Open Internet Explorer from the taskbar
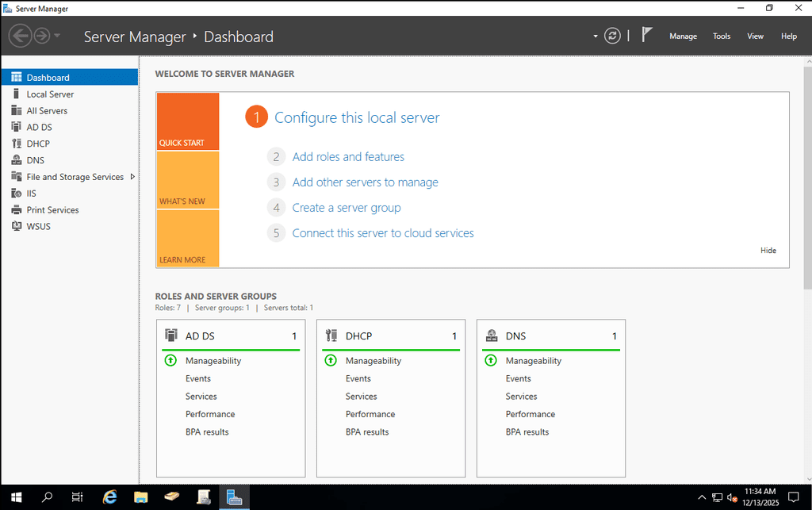 pos(110,497)
